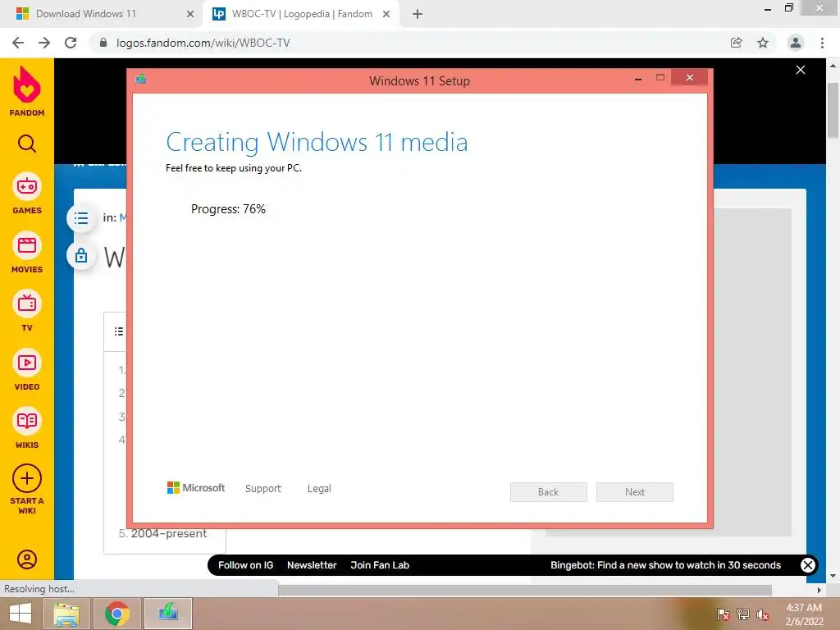
Task: Go back in Chrome
Action: pyautogui.click(x=18, y=43)
